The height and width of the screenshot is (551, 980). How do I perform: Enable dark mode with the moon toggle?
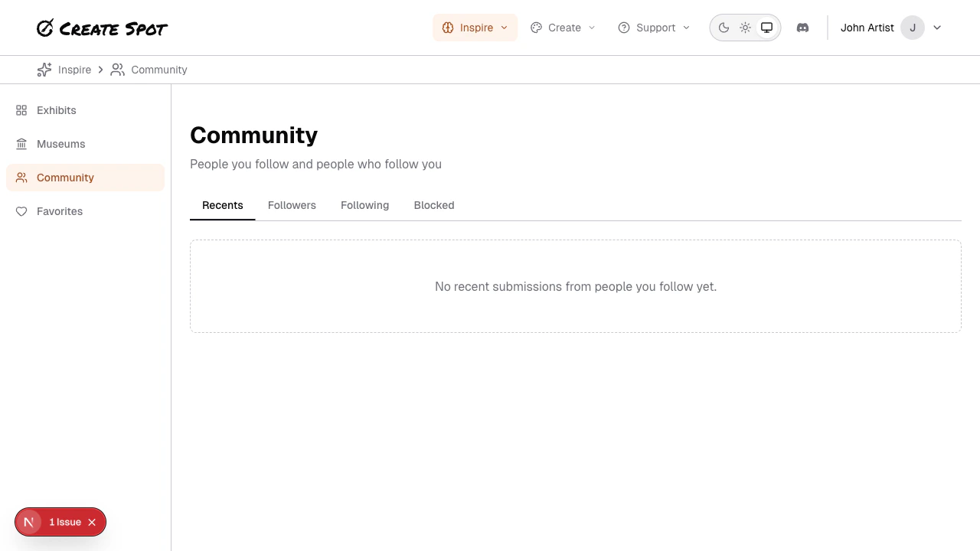click(724, 27)
